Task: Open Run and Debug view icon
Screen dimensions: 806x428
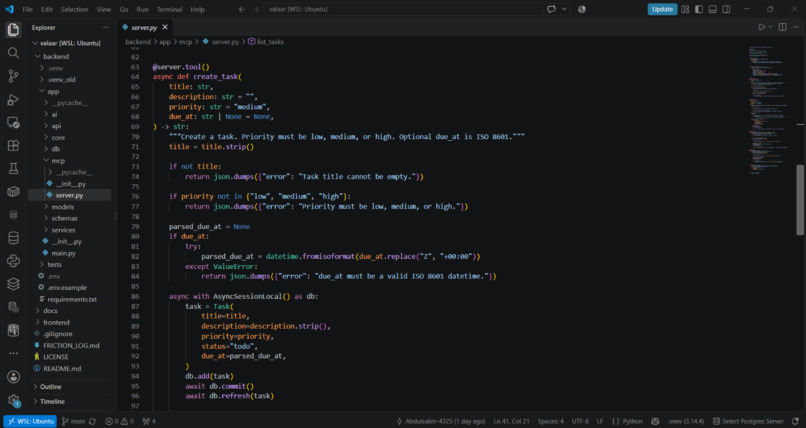Action: pos(13,99)
